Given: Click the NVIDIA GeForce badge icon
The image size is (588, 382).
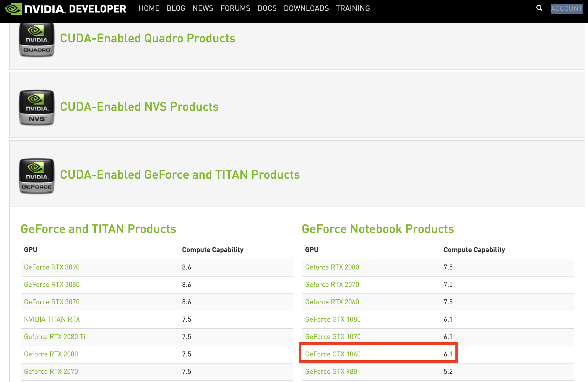Looking at the screenshot, I should tap(37, 176).
